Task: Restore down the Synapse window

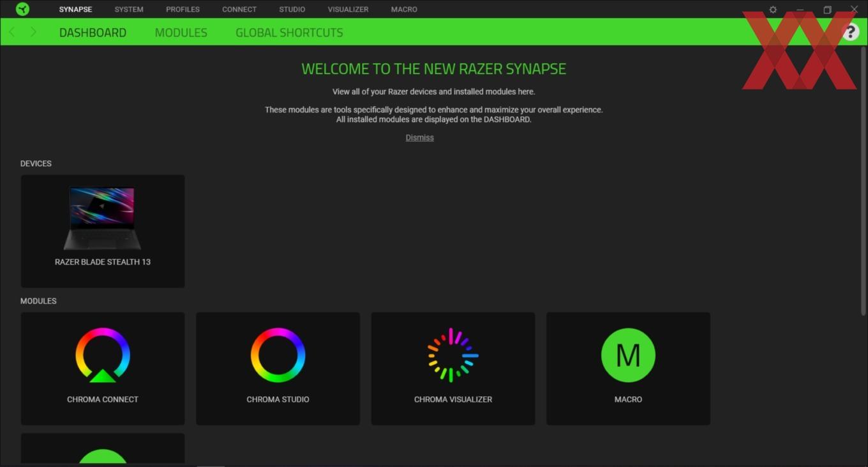Action: tap(827, 10)
